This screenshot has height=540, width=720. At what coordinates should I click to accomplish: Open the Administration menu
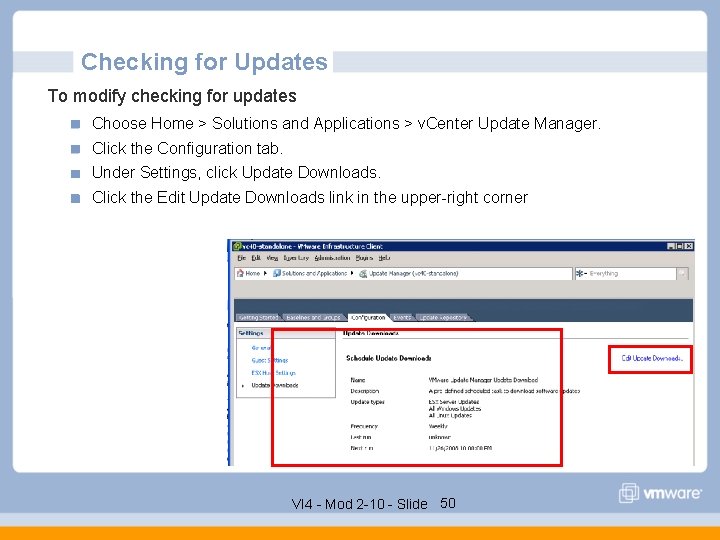[332, 258]
